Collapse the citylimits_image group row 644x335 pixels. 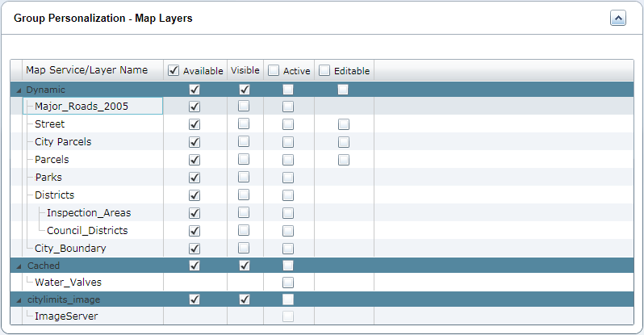19,300
